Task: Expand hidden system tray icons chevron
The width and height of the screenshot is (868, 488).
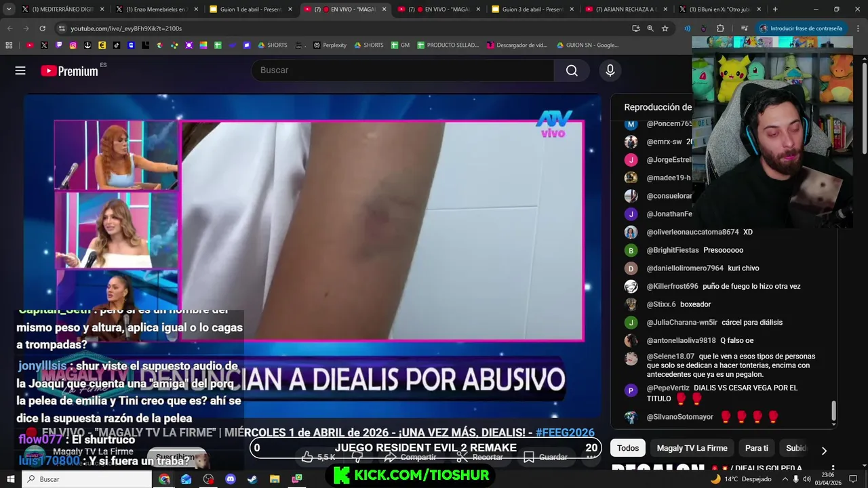Action: point(785,479)
